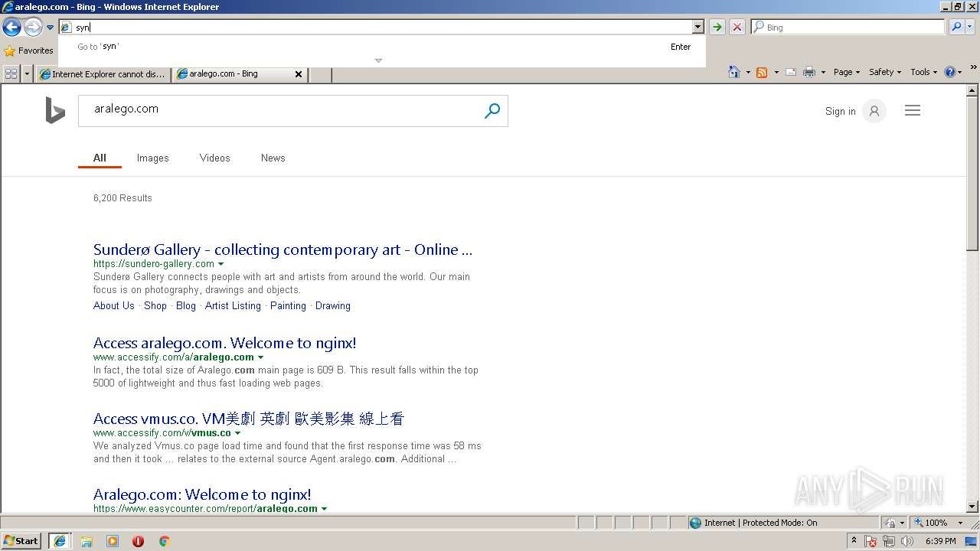
Task: Click the Home page icon
Action: click(x=734, y=72)
